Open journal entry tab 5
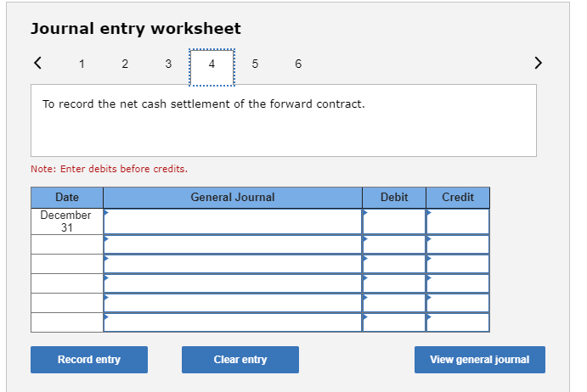587x392 pixels. point(255,64)
